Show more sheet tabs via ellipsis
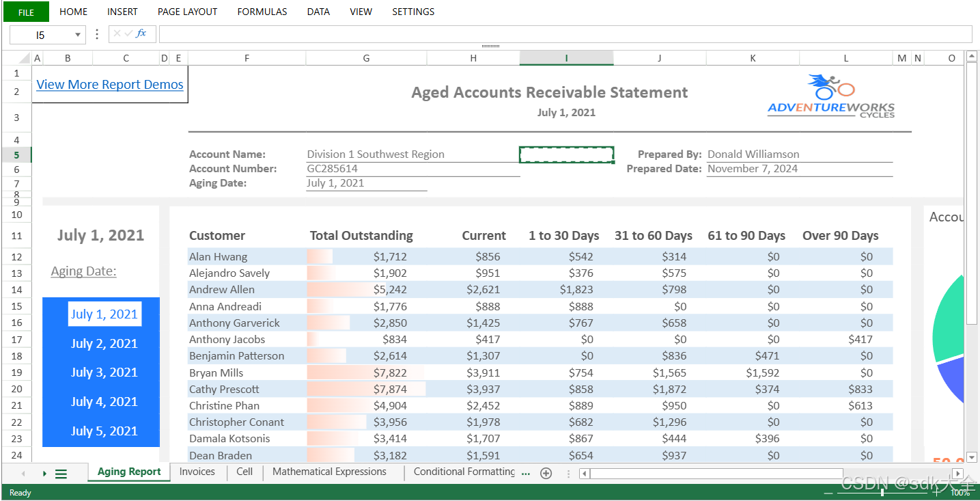Viewport: 980px width, 501px height. point(526,473)
